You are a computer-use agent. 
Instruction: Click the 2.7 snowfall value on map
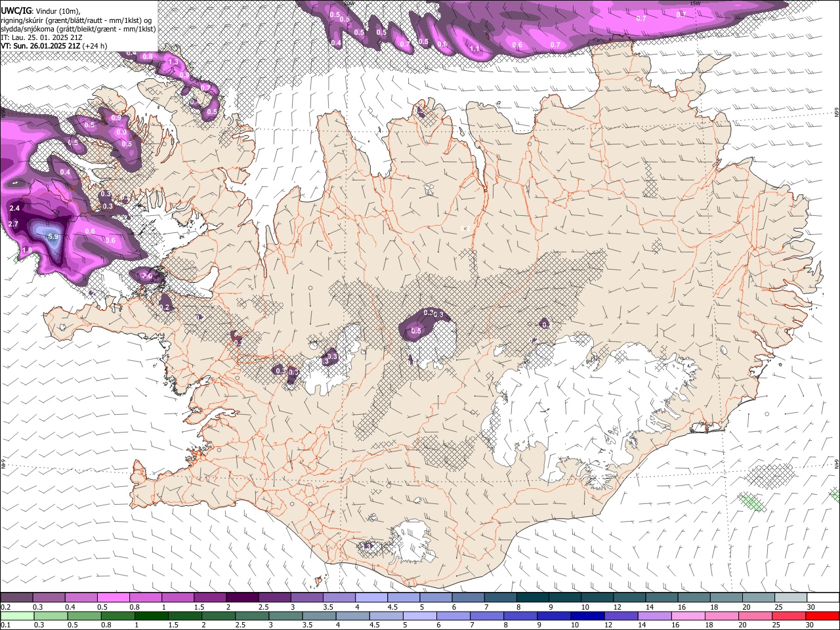[13, 224]
